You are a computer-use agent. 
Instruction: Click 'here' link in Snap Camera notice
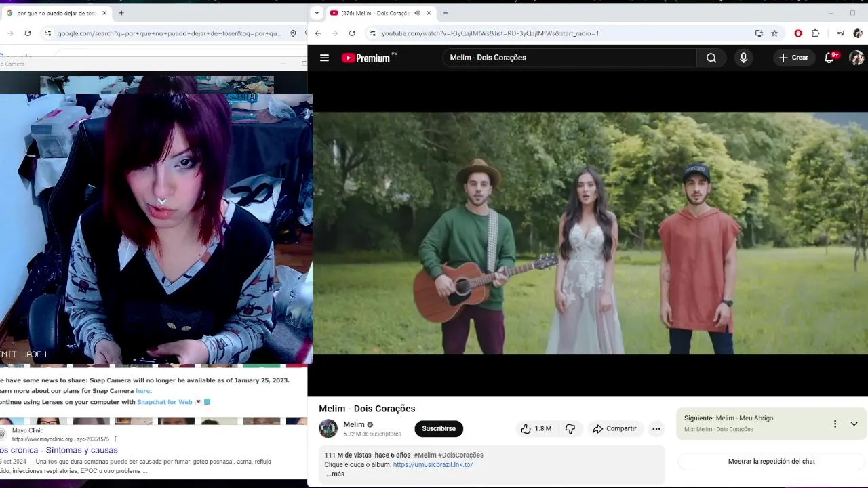[x=142, y=391]
